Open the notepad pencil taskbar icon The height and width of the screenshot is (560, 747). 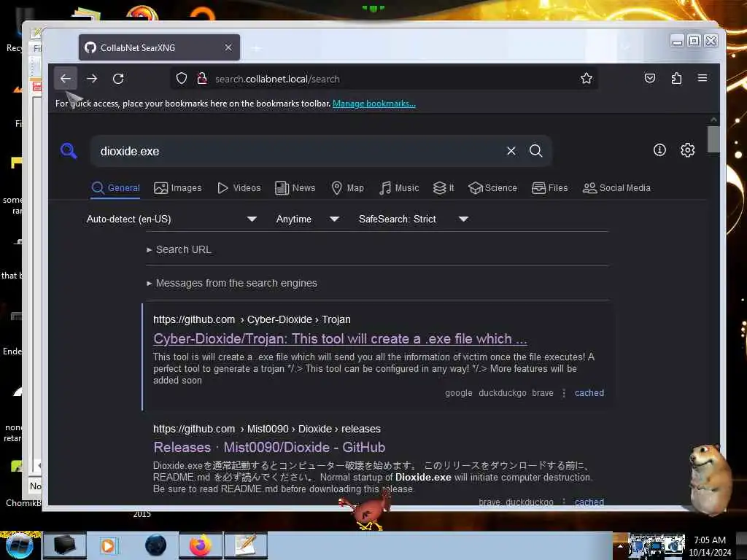point(246,545)
